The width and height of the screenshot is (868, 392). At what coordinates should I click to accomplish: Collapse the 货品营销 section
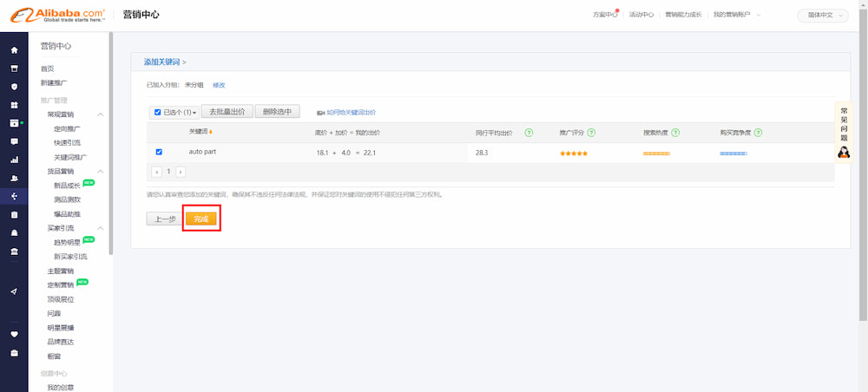click(x=101, y=172)
